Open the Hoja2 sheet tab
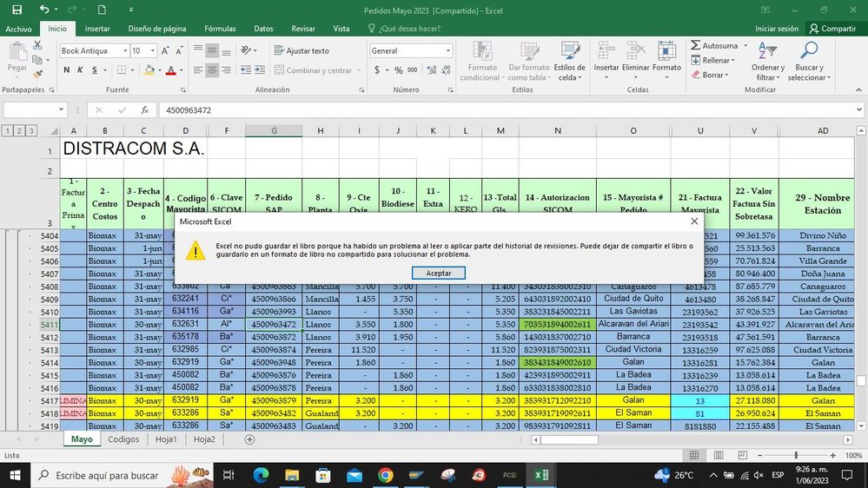 [x=204, y=439]
